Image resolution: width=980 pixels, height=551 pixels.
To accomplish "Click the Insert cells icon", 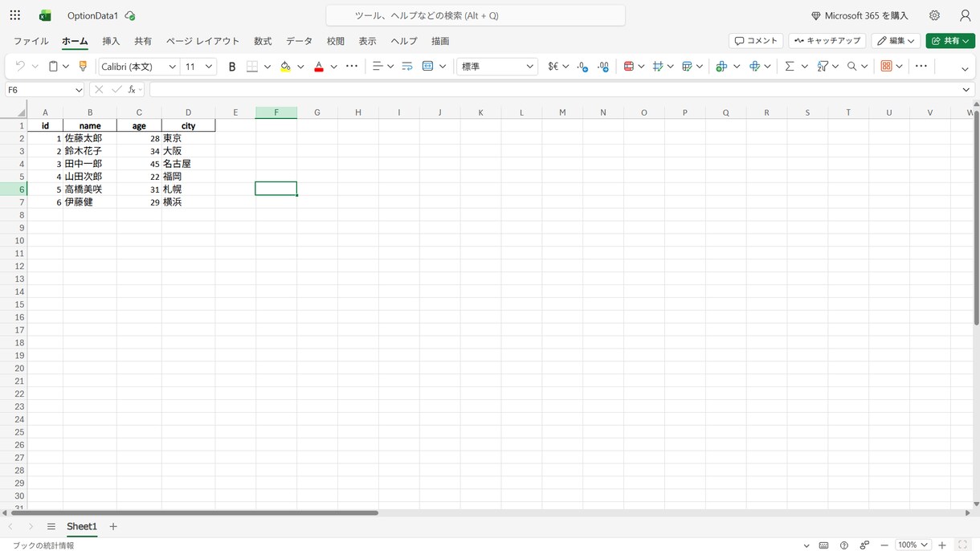I will 721,67.
